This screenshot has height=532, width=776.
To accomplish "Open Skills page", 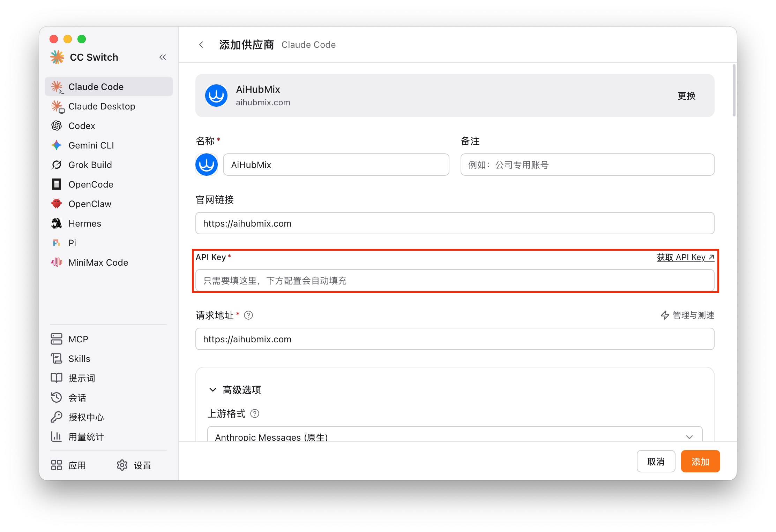I will (109, 359).
